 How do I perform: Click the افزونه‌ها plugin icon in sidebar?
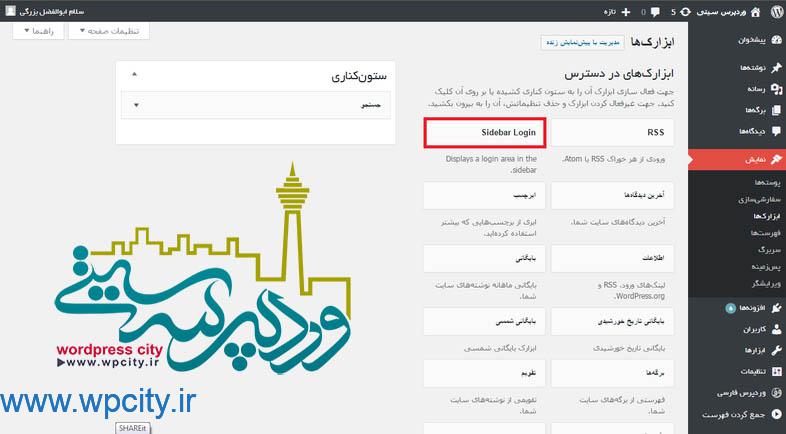click(776, 308)
